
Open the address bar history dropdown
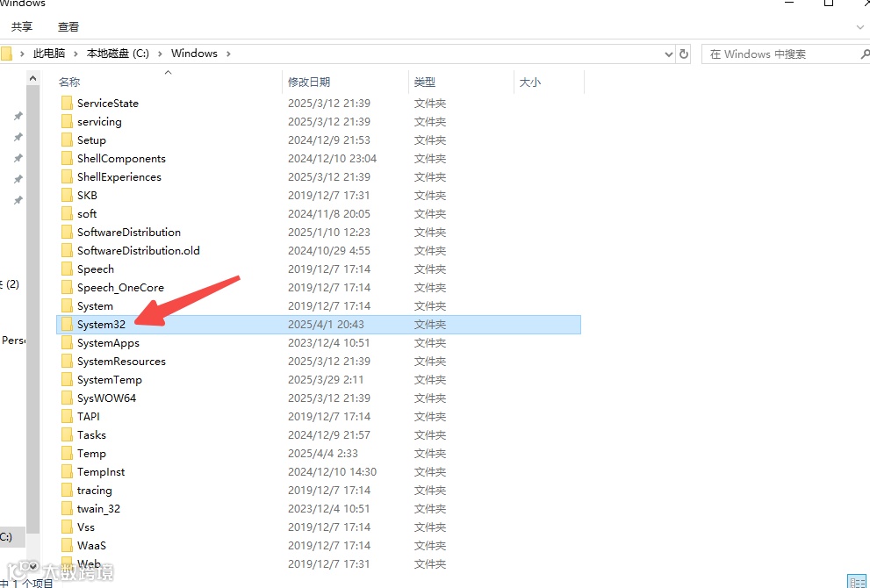(669, 54)
